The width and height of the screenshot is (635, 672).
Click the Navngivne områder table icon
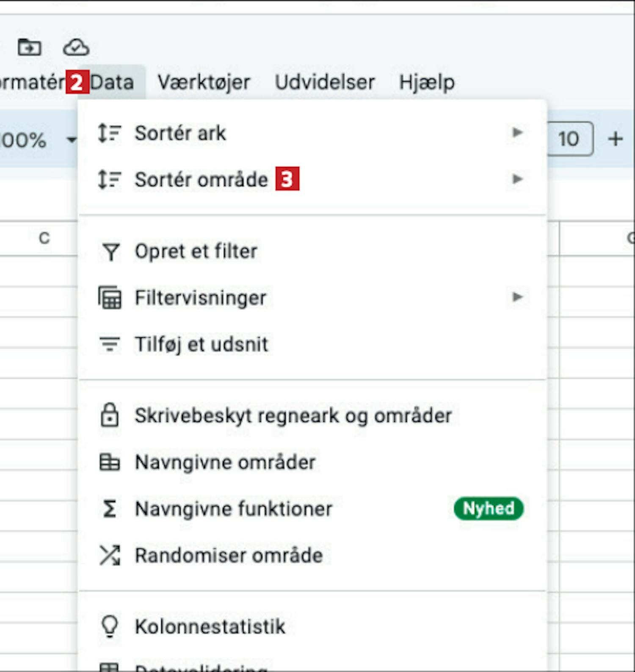pyautogui.click(x=110, y=462)
